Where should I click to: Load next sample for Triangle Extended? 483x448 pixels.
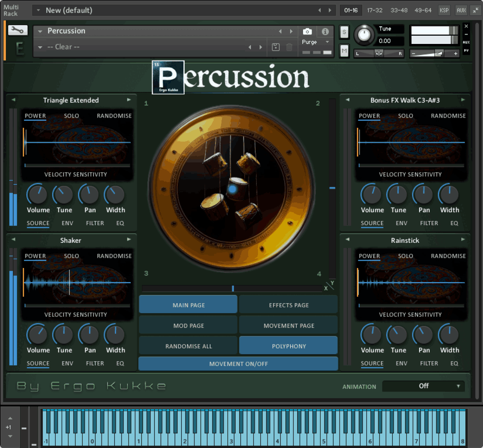pyautogui.click(x=129, y=100)
